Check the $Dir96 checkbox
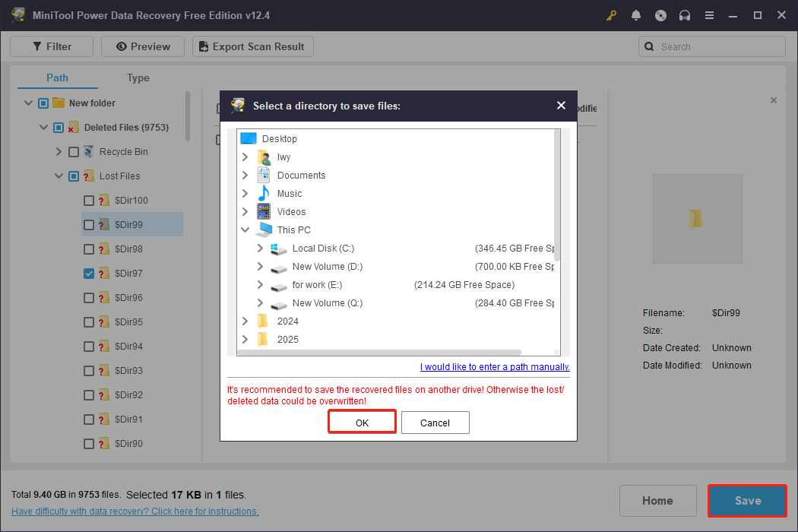 click(89, 298)
